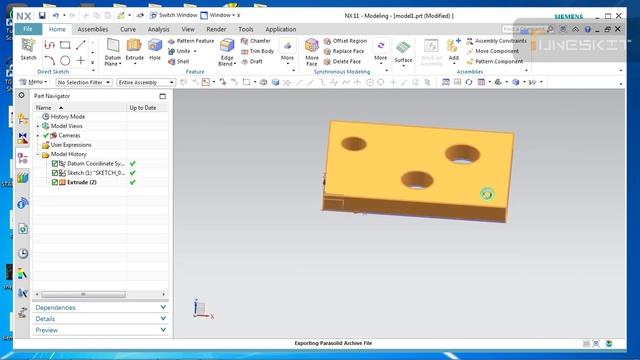Switch to the Curve ribbon tab
The width and height of the screenshot is (640, 360).
click(128, 29)
